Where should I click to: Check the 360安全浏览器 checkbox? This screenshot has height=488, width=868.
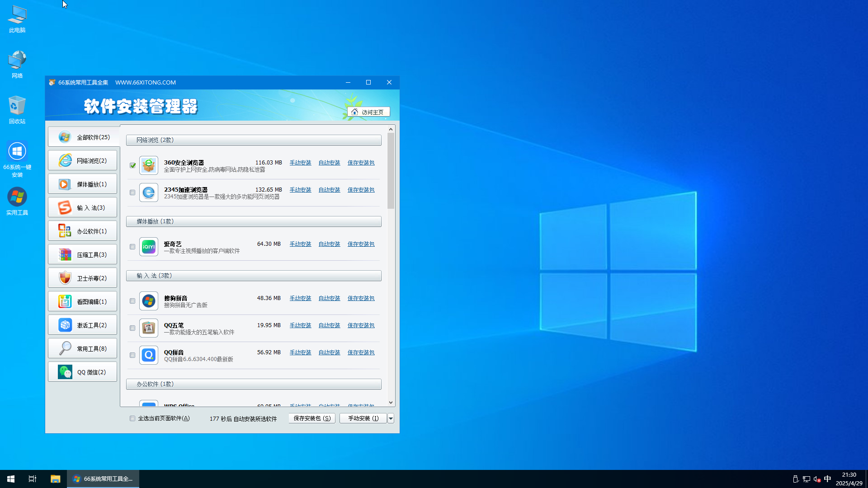click(x=132, y=165)
